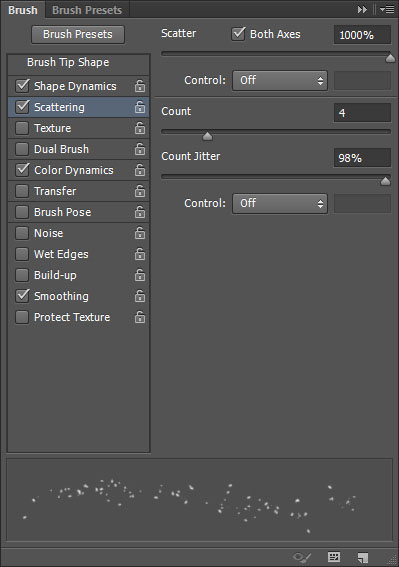This screenshot has height=567, width=399.
Task: Click the Scatter slider handle
Action: (390, 58)
